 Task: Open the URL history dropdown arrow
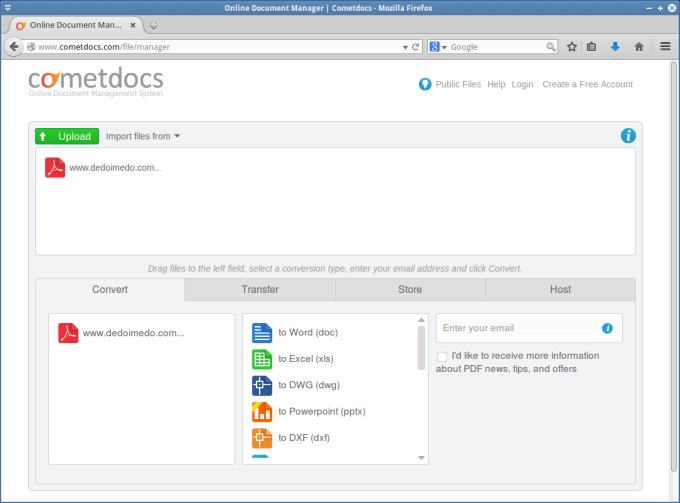pyautogui.click(x=405, y=47)
